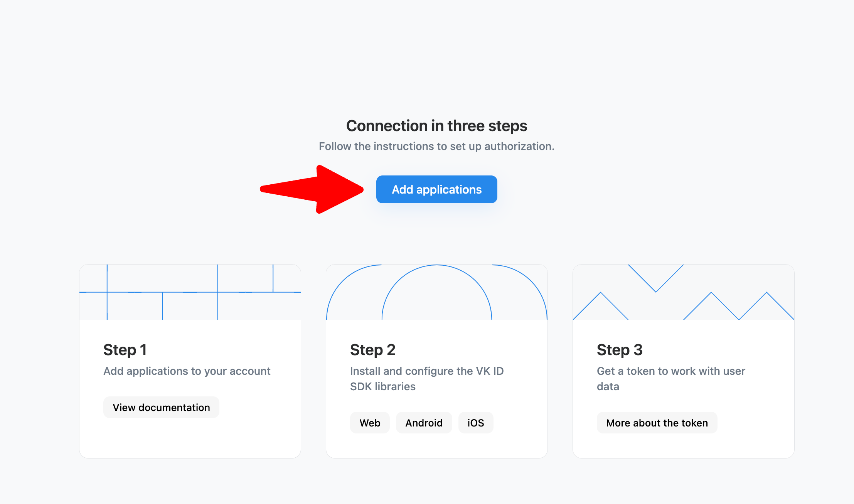
Task: Open View documentation in Step 1
Action: tap(161, 407)
